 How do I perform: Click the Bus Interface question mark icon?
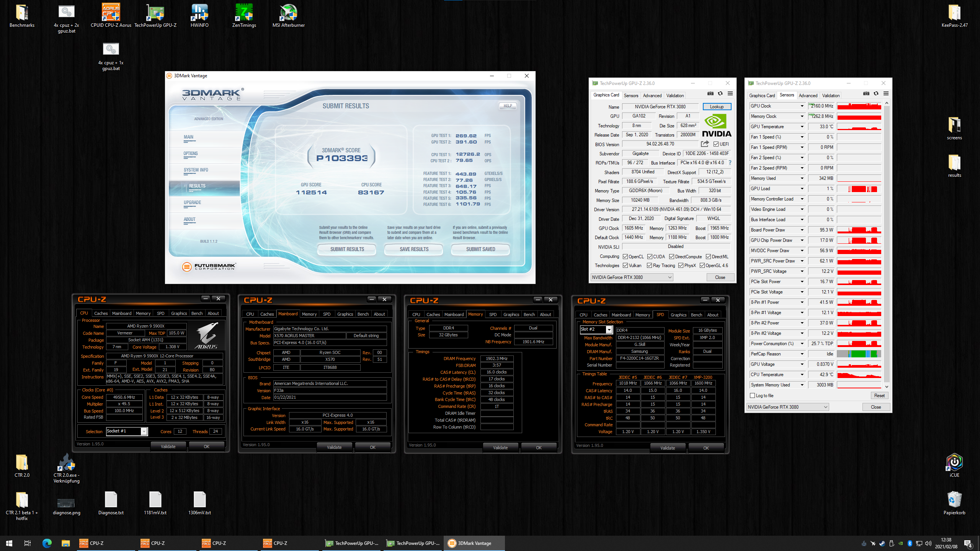pos(730,163)
